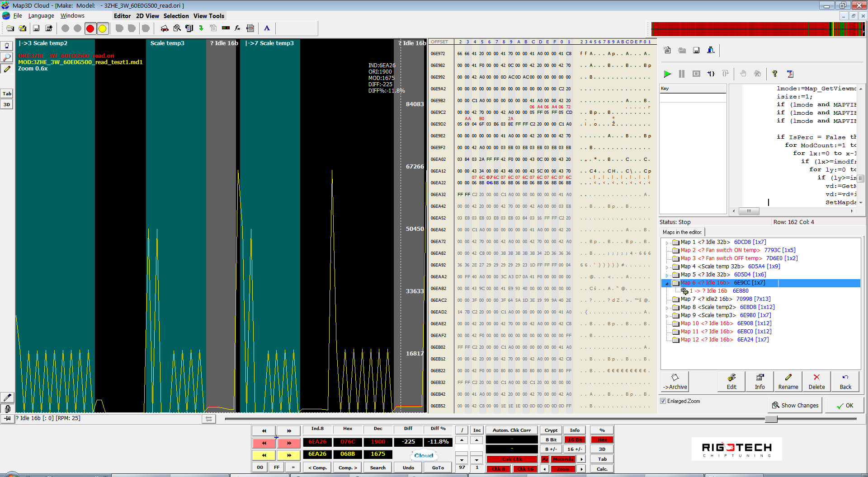868x477 pixels.
Task: Pick the eyedropper tool at sidebar bottom
Action: (7, 397)
